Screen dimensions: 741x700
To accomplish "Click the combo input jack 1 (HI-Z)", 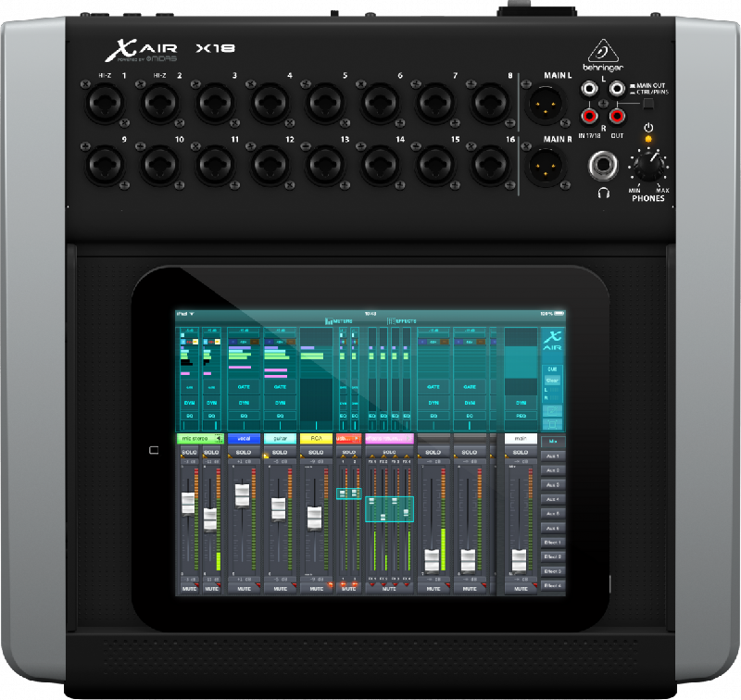I will [105, 103].
